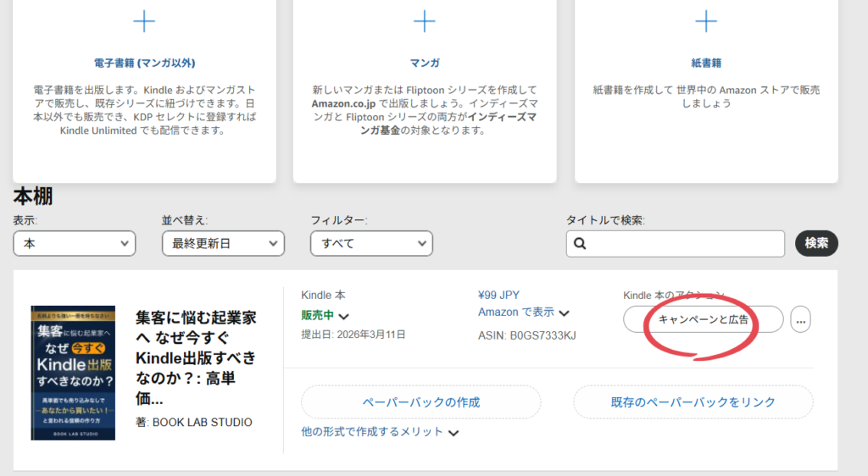The width and height of the screenshot is (868, 476).
Task: Click 既存のペーパーバックをリンク button
Action: click(x=693, y=401)
